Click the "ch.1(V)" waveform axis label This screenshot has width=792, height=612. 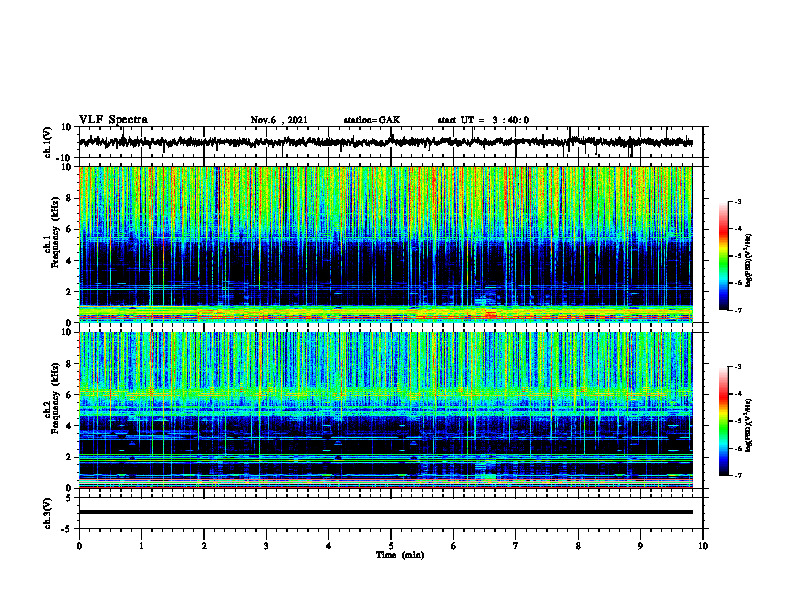click(47, 142)
